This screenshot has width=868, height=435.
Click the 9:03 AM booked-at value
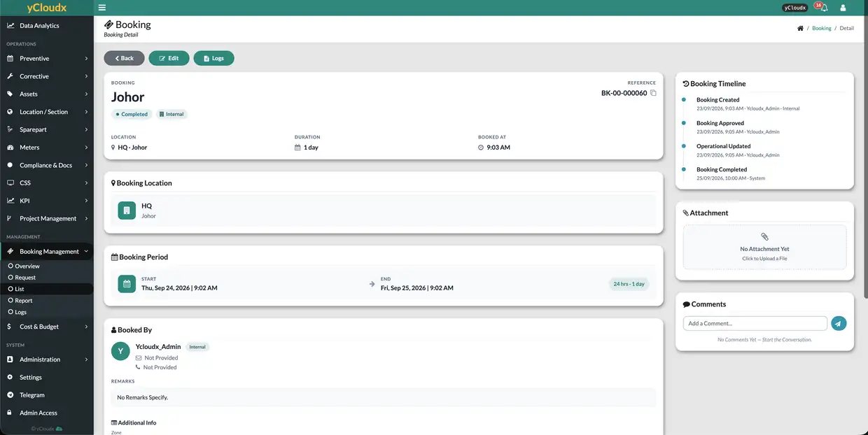[498, 148]
